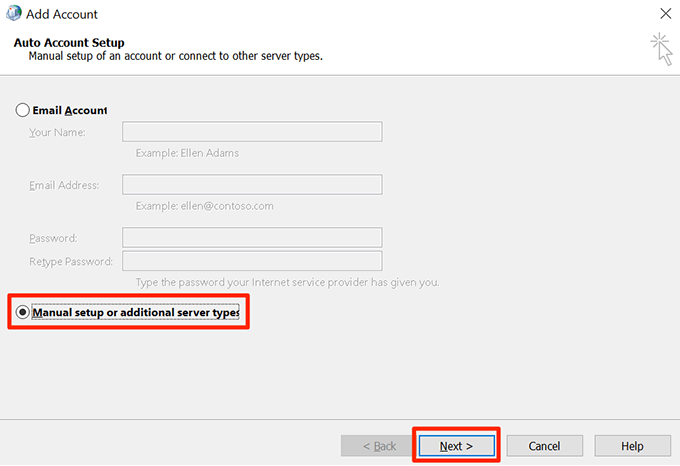
Task: Choose Manual setup or additional server types
Action: (x=24, y=312)
